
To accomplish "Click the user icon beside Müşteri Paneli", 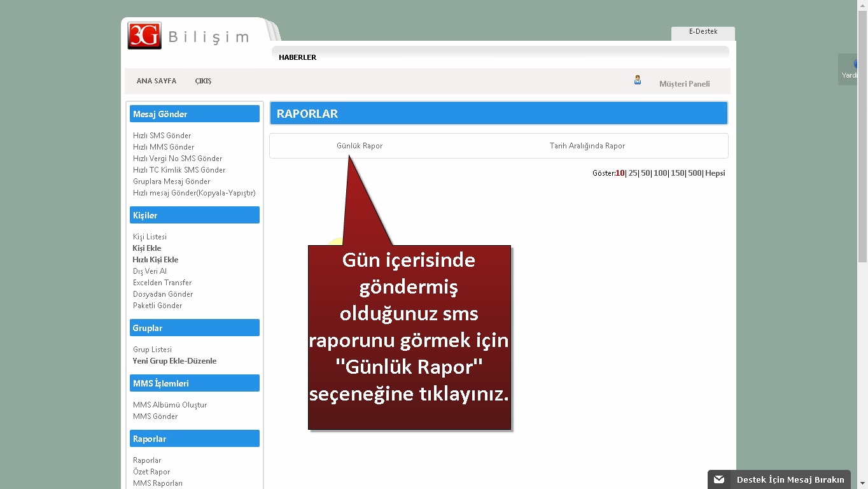I will (637, 80).
